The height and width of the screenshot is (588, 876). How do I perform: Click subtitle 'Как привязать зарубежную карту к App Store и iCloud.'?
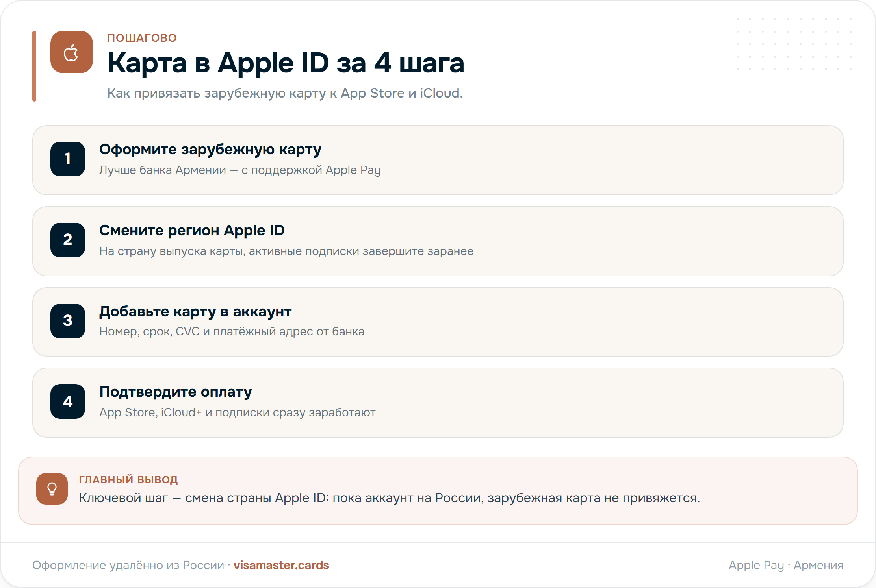tap(285, 93)
